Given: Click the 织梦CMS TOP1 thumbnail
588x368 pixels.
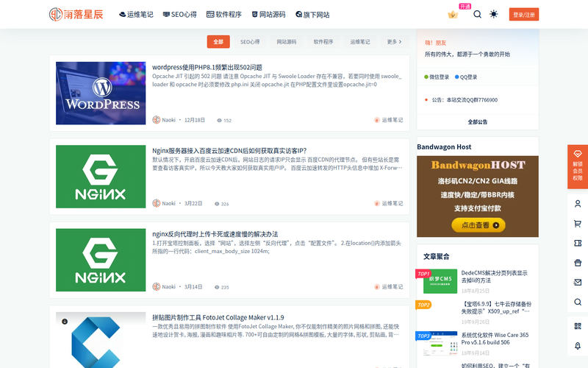Looking at the screenshot, I should pos(440,281).
